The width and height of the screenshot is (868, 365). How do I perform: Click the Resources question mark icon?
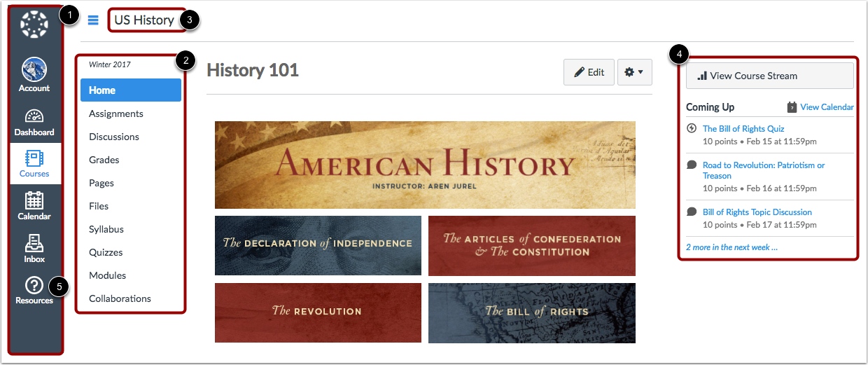point(34,285)
